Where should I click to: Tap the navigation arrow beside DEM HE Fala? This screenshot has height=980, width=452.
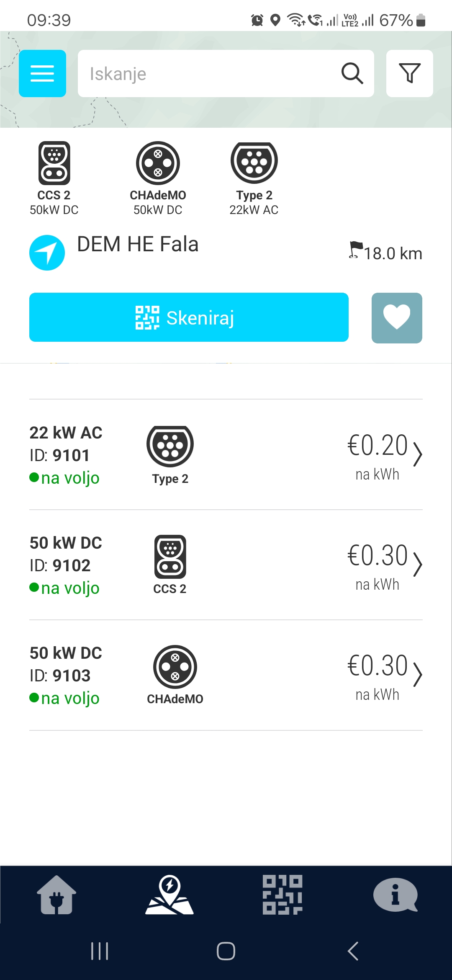pyautogui.click(x=47, y=253)
